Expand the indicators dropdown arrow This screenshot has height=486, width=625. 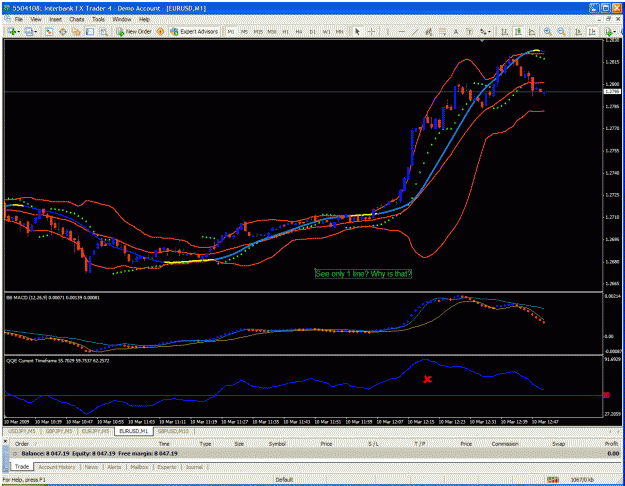click(615, 32)
